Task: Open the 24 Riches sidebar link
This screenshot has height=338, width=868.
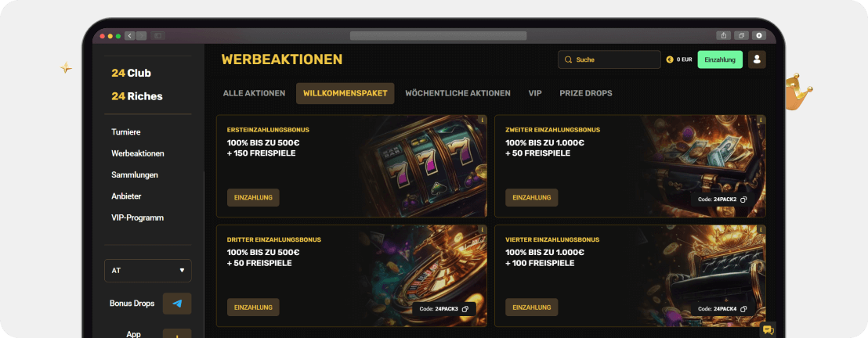Action: 137,96
